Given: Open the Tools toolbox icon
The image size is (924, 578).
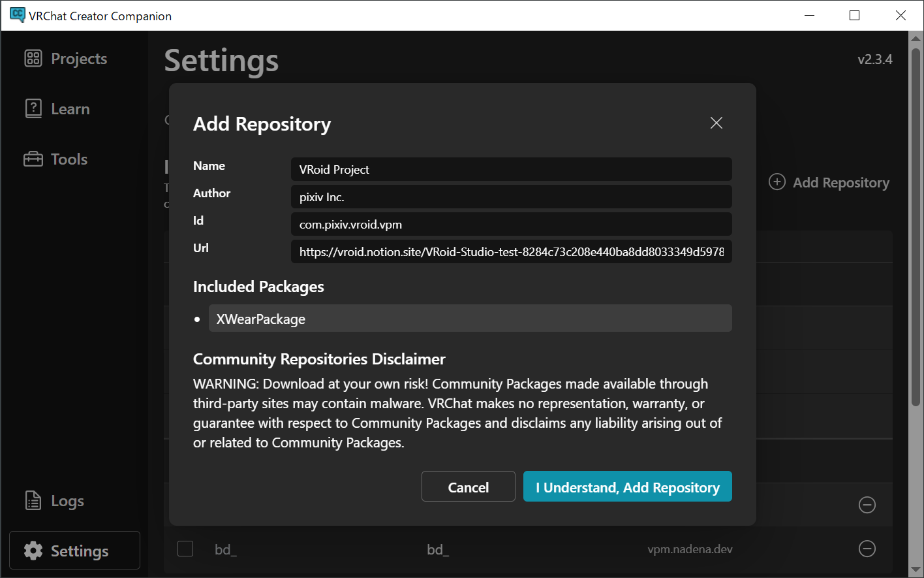Looking at the screenshot, I should pos(33,159).
